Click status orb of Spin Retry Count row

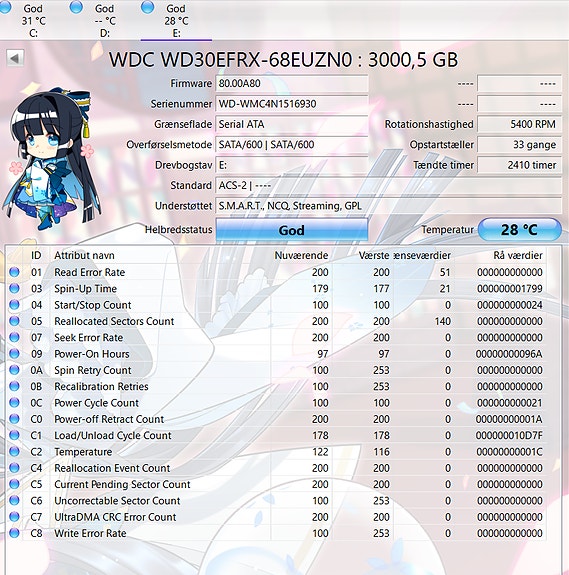[14, 370]
